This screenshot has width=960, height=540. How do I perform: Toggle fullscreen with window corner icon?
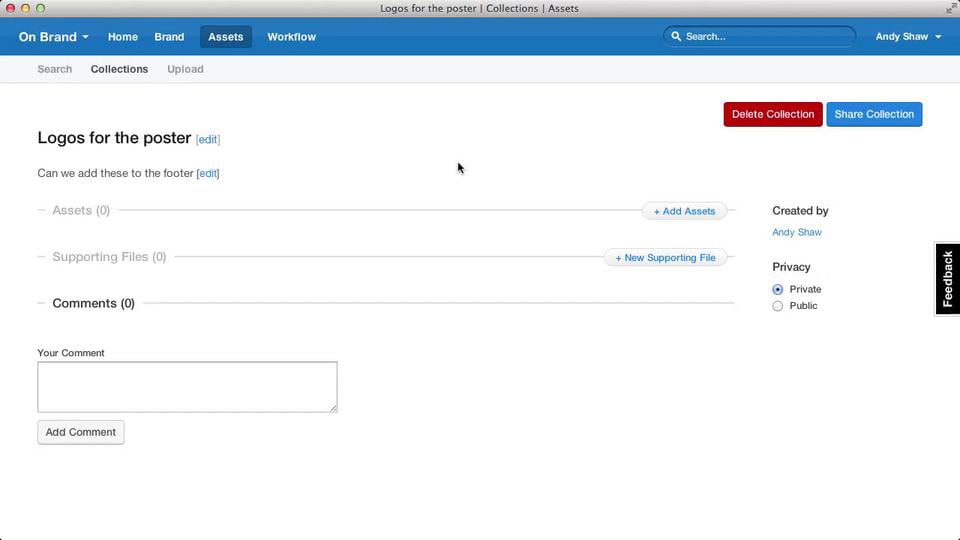click(951, 8)
